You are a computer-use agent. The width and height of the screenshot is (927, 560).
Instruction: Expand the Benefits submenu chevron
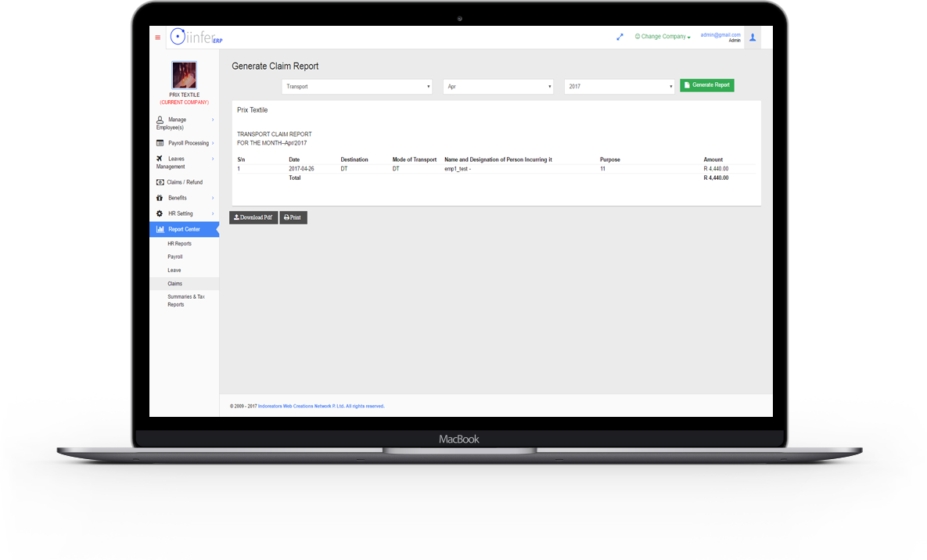click(213, 198)
